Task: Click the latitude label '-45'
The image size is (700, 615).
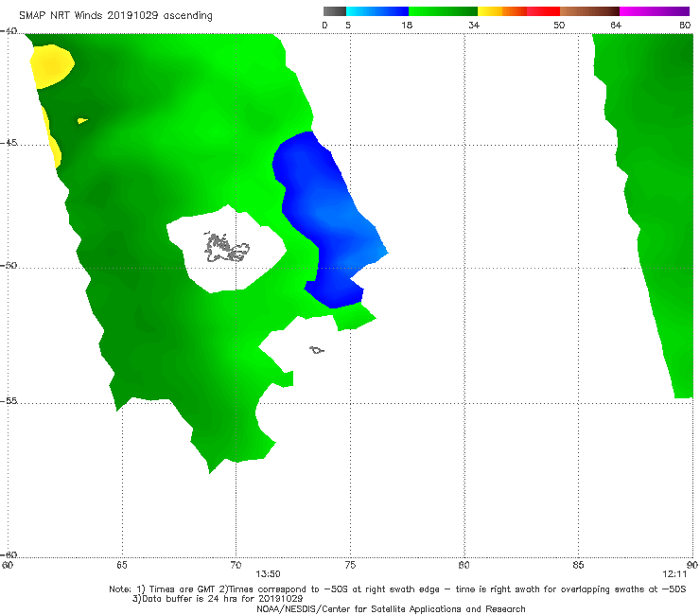Action: (9, 143)
